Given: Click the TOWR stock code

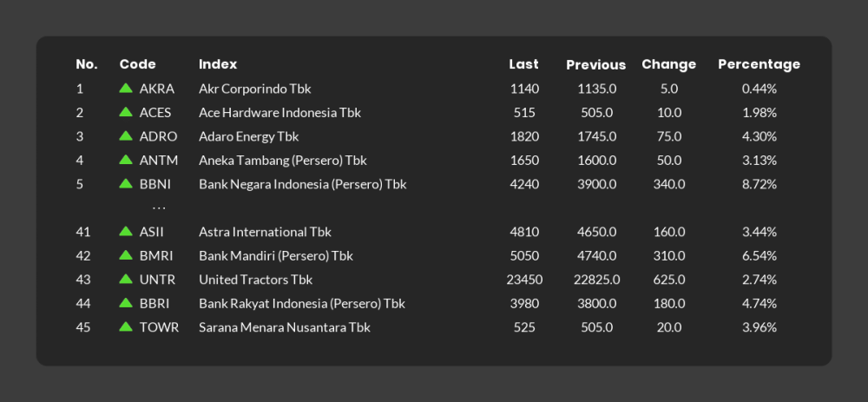Looking at the screenshot, I should coord(159,327).
